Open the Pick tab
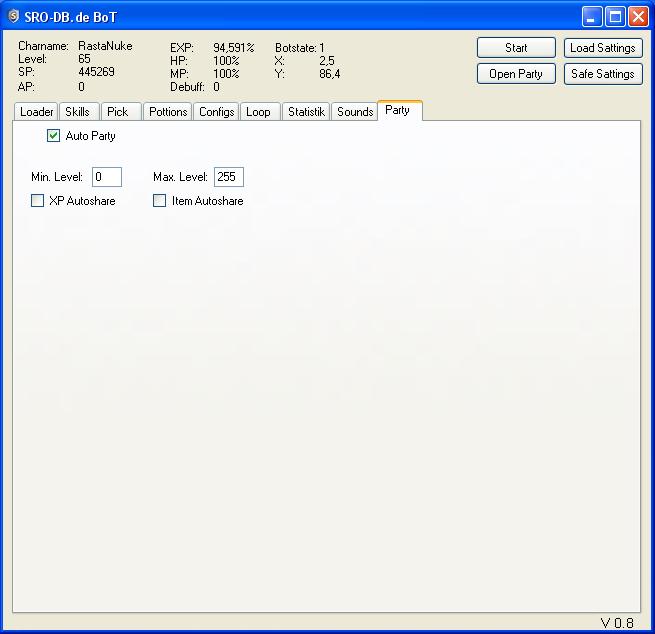The width and height of the screenshot is (655, 634). click(x=121, y=112)
